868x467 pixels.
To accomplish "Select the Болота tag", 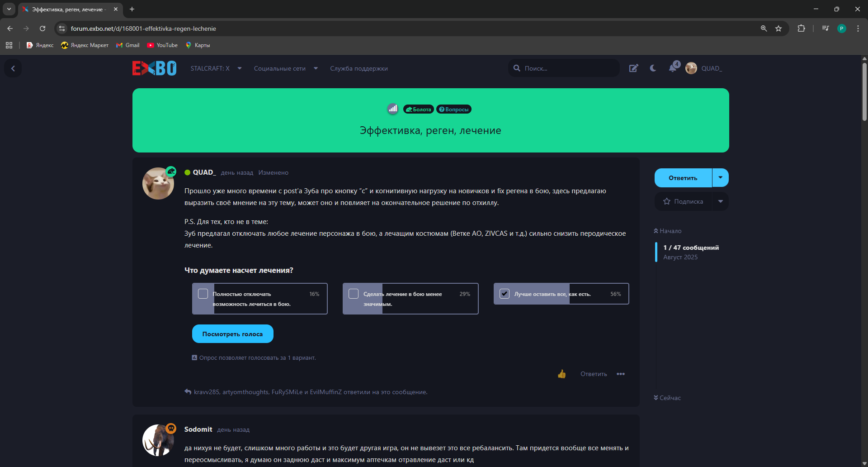I will click(419, 109).
